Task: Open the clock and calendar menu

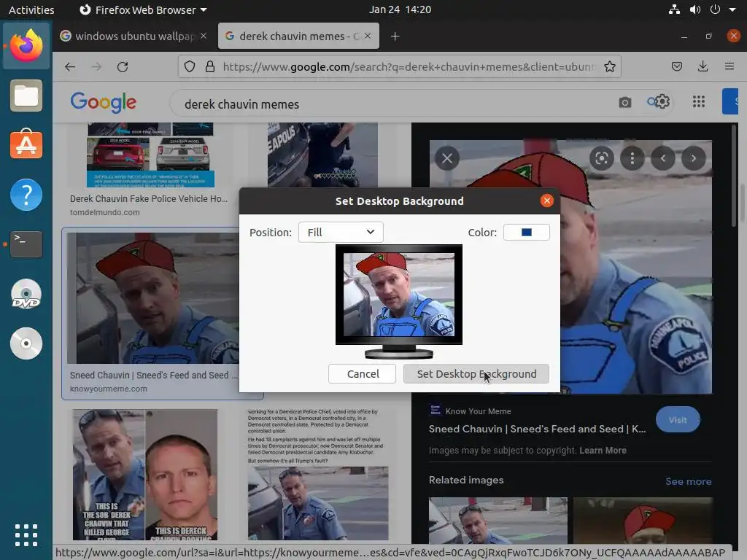Action: (400, 9)
